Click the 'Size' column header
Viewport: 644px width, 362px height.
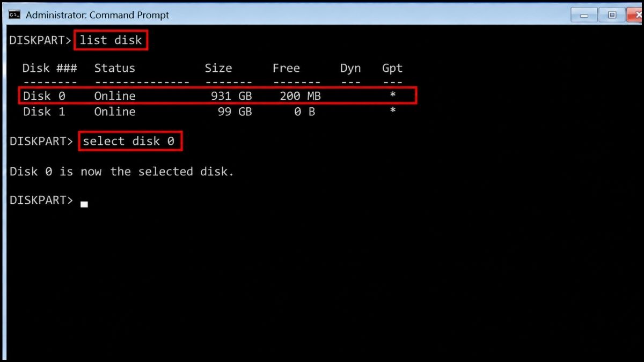click(x=218, y=68)
